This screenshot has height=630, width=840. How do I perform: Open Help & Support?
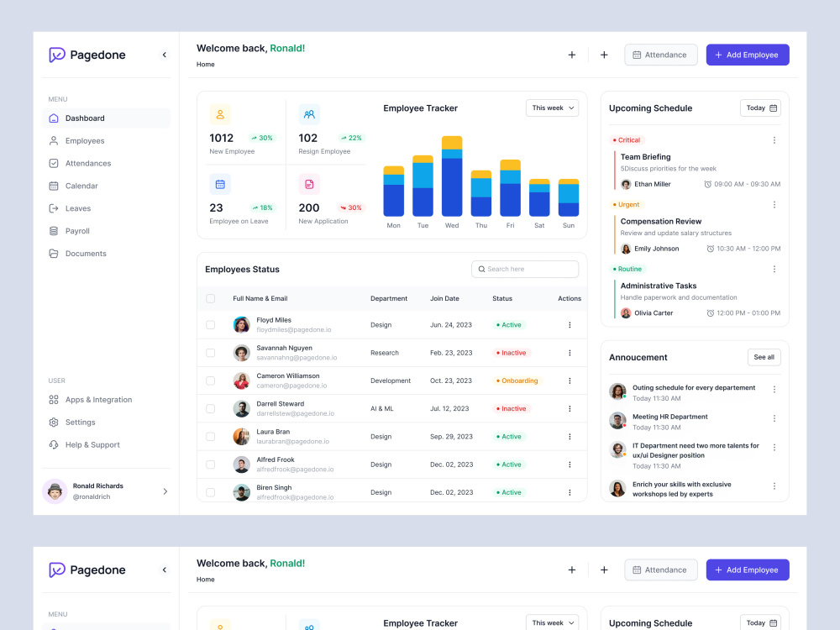[x=106, y=444]
